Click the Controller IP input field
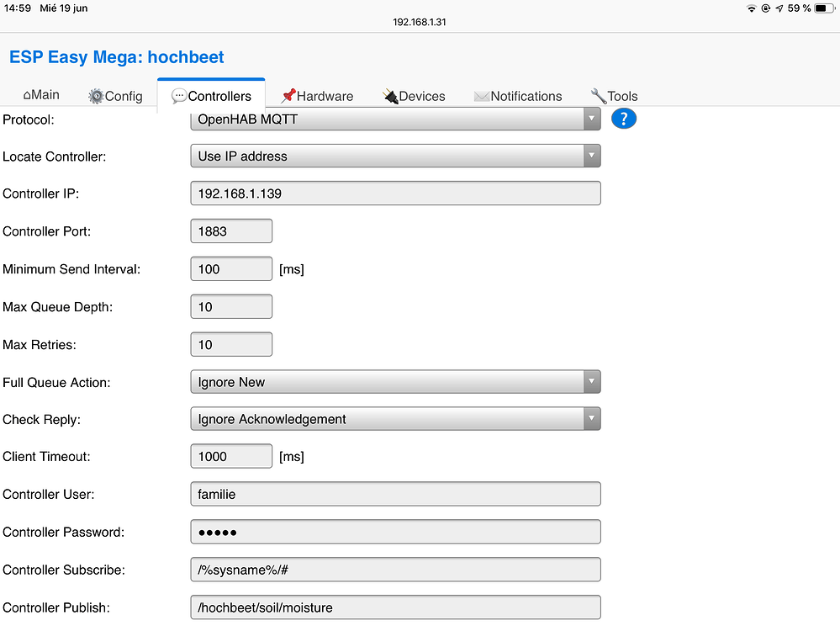The width and height of the screenshot is (840, 631). (395, 193)
